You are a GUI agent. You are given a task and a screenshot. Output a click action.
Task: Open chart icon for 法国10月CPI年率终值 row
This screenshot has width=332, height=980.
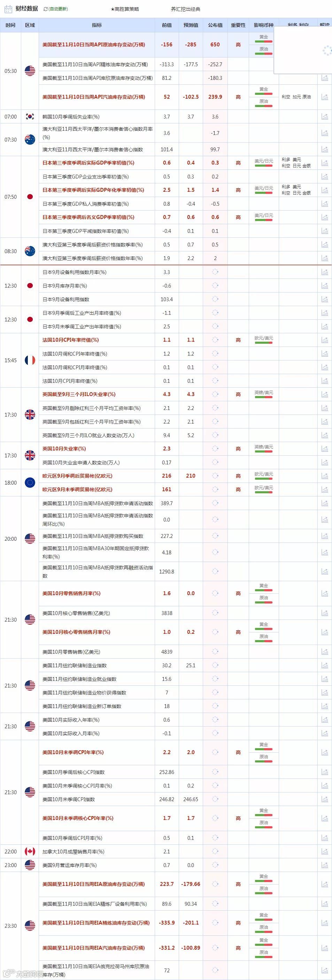[324, 340]
